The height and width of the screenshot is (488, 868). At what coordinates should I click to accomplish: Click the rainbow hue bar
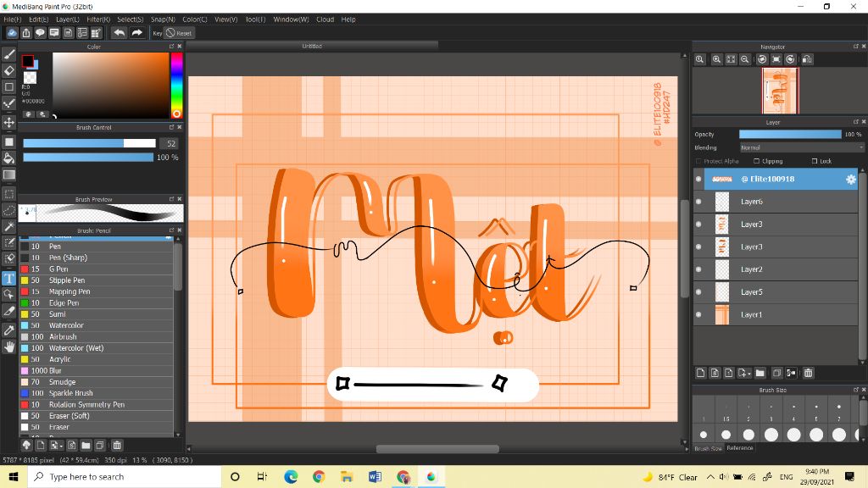coord(176,86)
